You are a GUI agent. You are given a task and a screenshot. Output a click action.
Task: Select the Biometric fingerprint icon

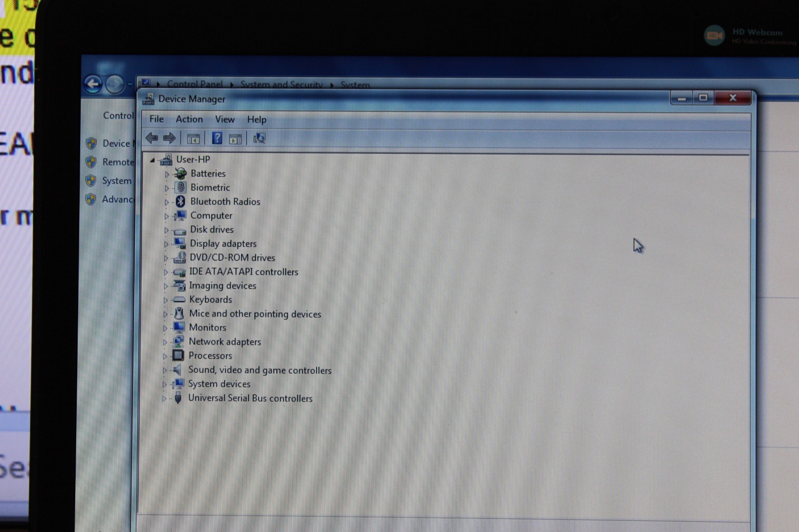point(180,187)
